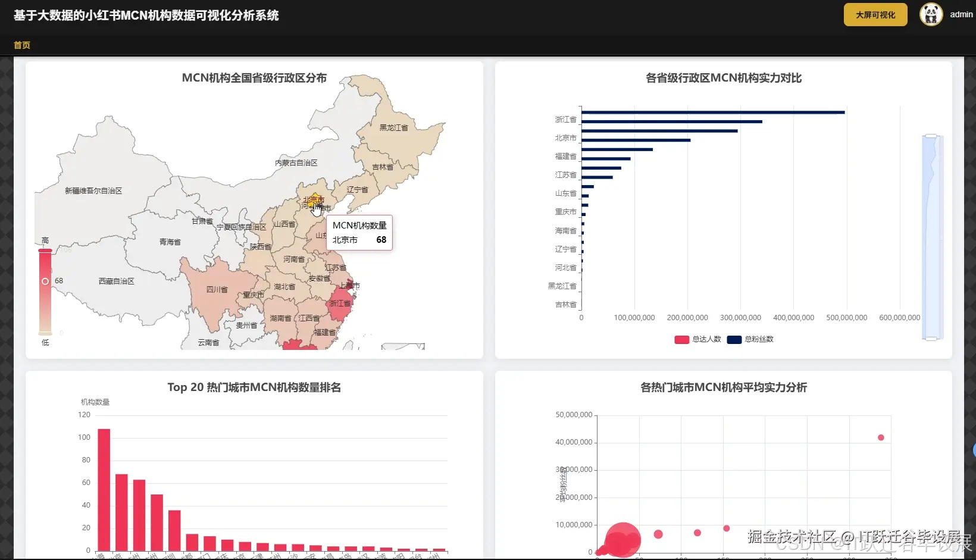The width and height of the screenshot is (976, 560).
Task: Click the top handle of the bar chart zoom slider
Action: pos(931,136)
